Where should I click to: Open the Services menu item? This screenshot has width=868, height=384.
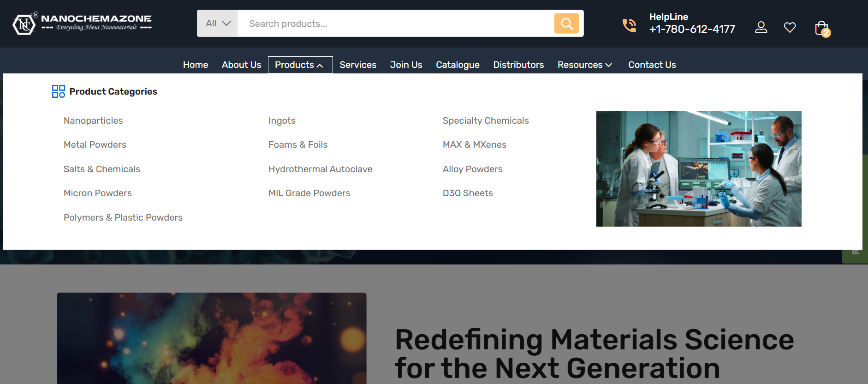358,65
